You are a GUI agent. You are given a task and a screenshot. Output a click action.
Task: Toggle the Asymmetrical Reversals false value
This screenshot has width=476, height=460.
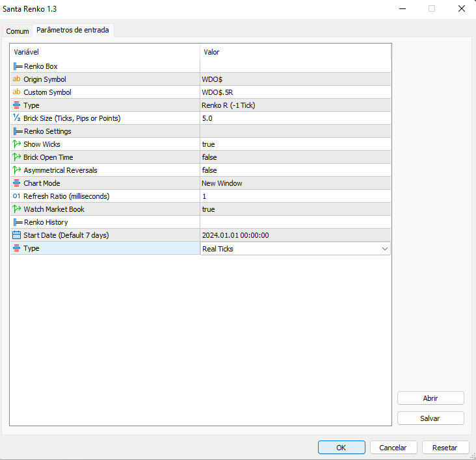pos(209,170)
